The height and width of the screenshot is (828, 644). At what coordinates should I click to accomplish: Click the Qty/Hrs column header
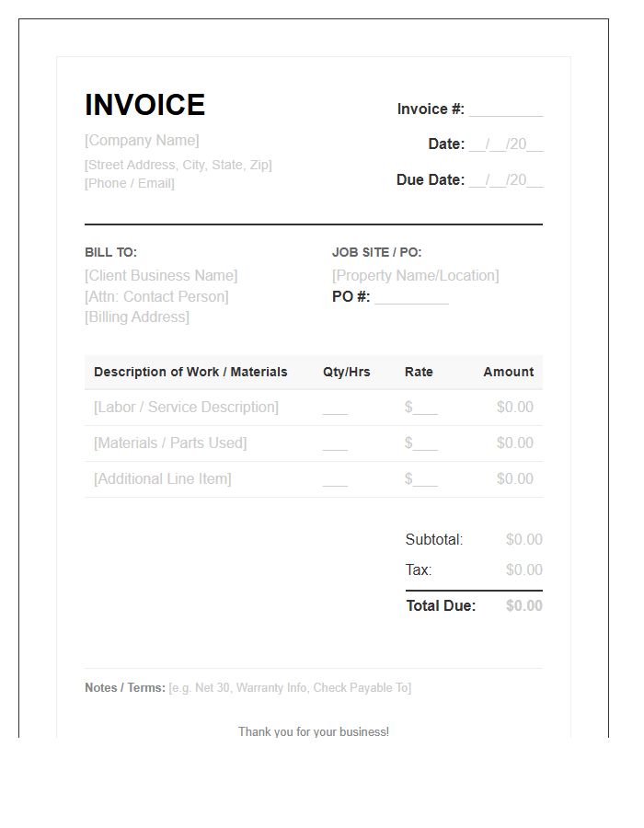coord(346,372)
